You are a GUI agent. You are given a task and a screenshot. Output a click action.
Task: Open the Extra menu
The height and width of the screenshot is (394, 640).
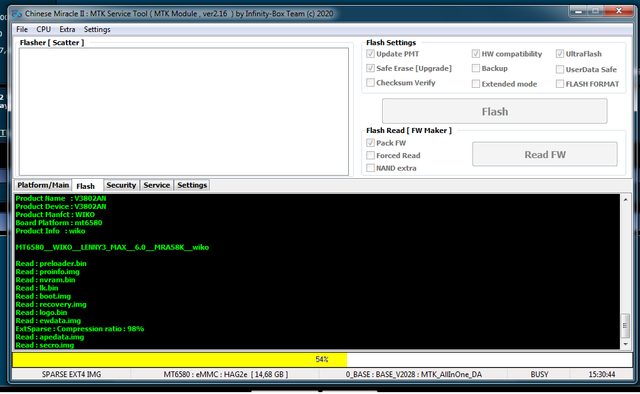[x=67, y=29]
